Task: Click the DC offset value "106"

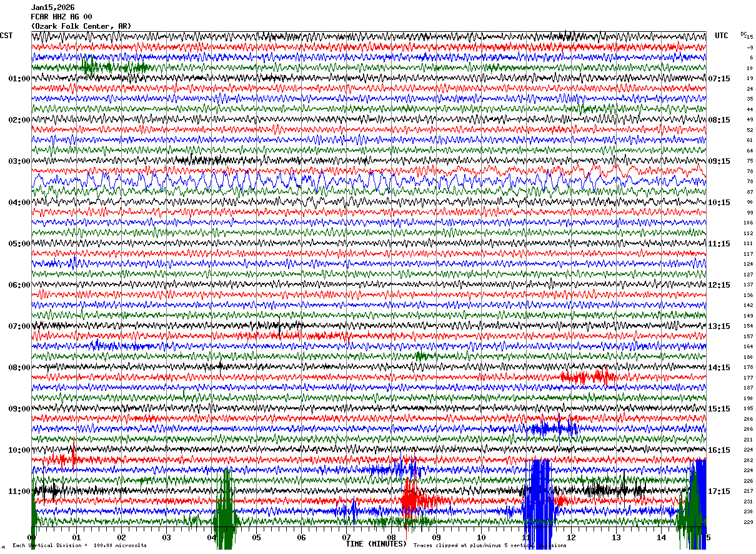Action: point(749,223)
